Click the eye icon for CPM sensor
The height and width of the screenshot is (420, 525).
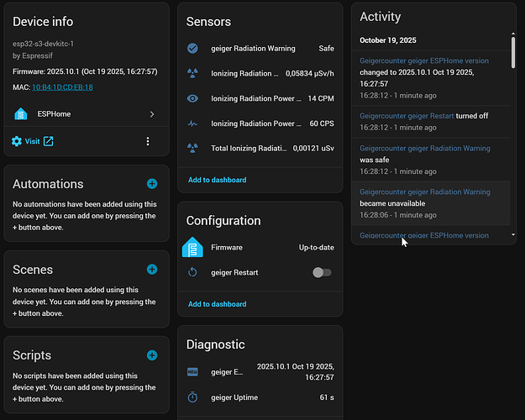tap(192, 98)
